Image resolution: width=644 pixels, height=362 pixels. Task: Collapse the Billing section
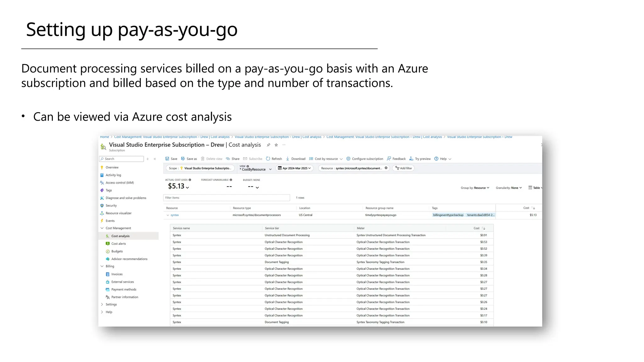pyautogui.click(x=102, y=266)
